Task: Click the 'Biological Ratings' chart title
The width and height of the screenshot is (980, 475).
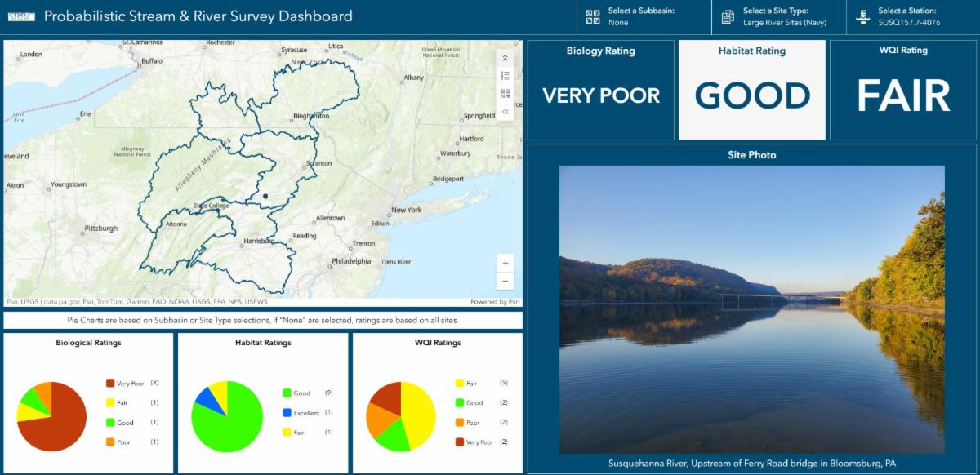Action: point(88,343)
